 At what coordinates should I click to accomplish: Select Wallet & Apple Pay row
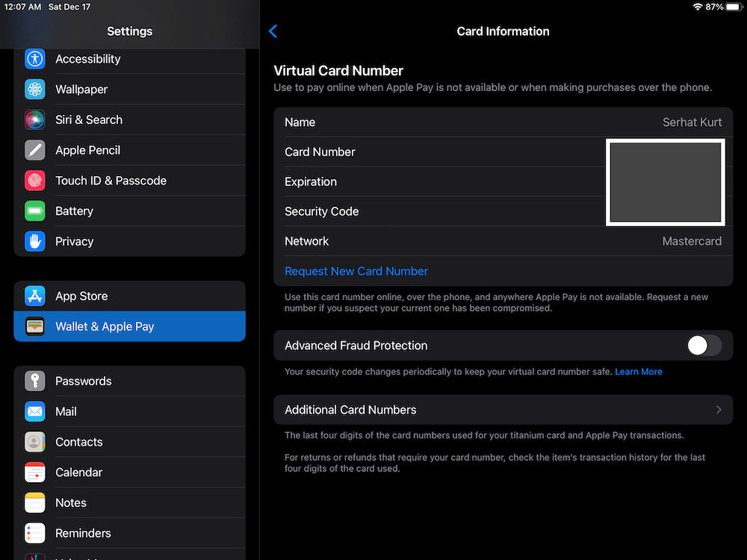[129, 327]
